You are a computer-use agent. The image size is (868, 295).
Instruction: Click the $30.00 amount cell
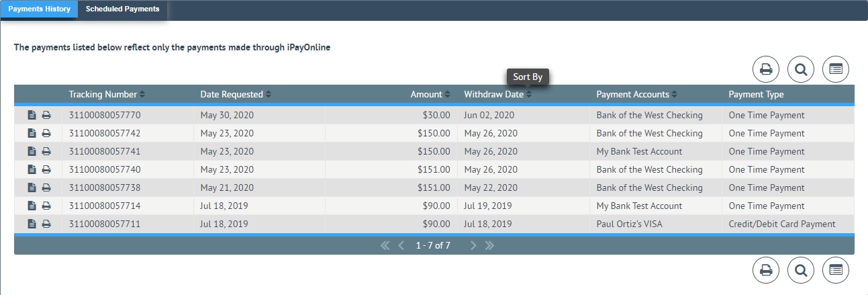tap(436, 115)
